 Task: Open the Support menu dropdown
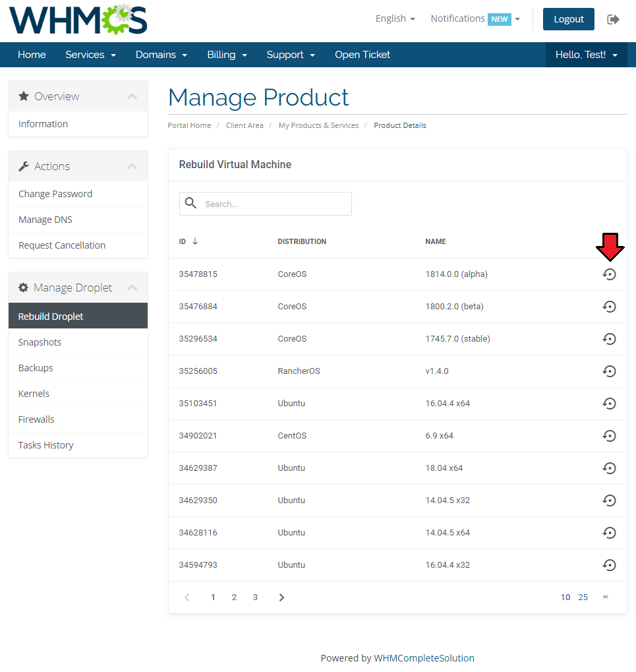point(291,55)
